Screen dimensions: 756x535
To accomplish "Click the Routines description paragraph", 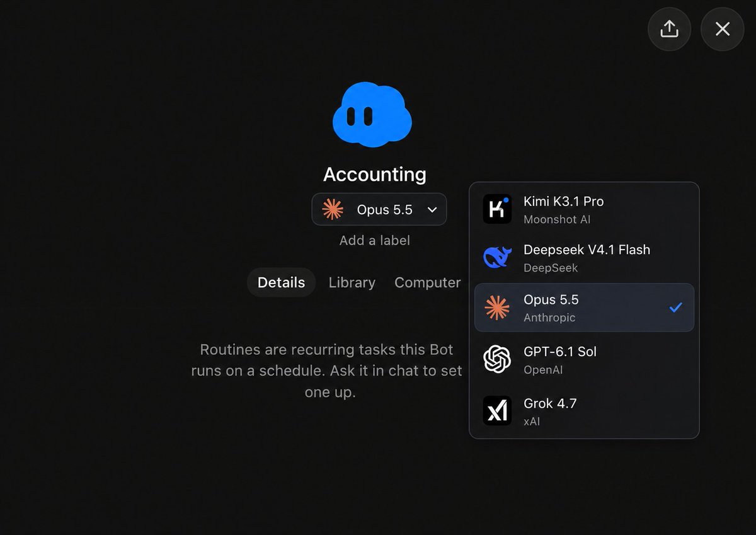I will click(x=327, y=371).
